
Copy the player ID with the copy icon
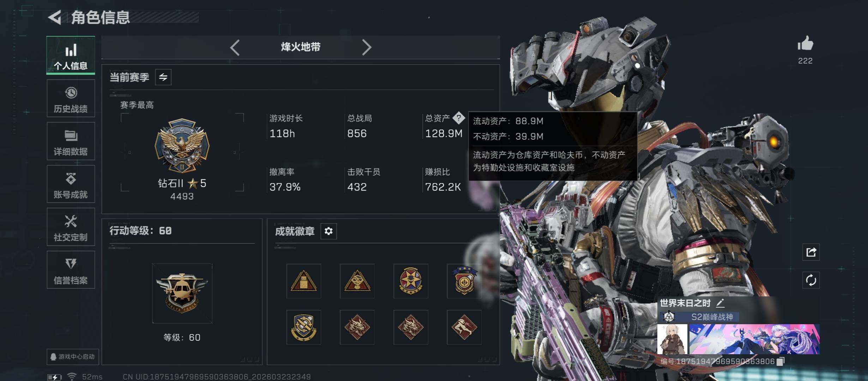point(780,361)
